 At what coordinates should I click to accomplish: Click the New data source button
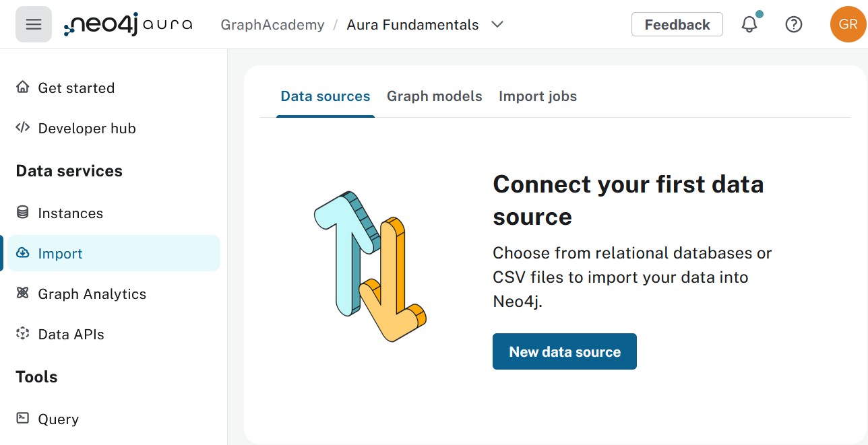(x=565, y=351)
